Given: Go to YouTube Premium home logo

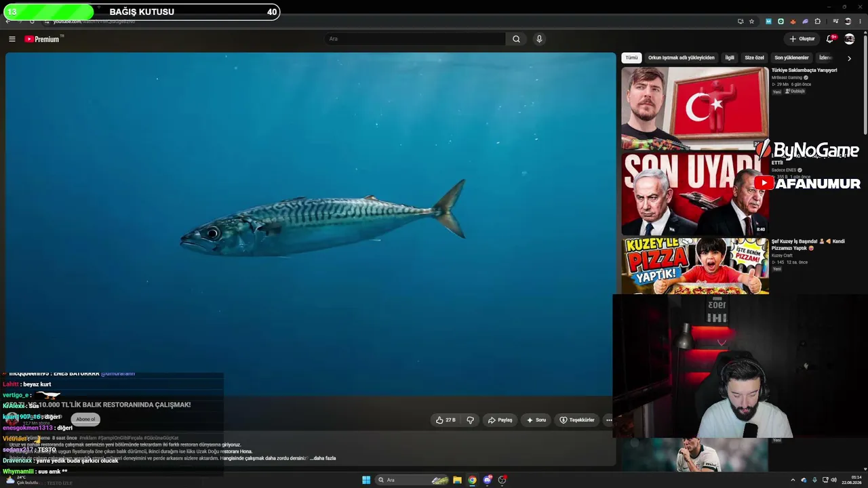Looking at the screenshot, I should coord(43,39).
